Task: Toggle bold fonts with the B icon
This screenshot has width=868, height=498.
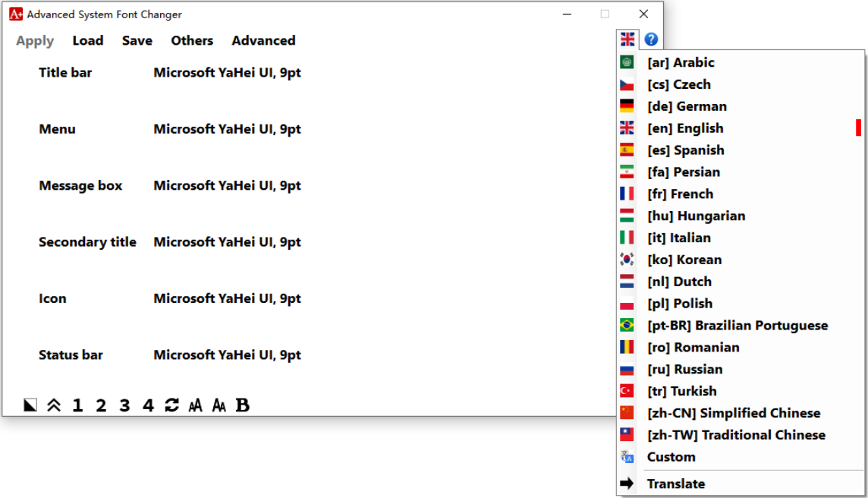Action: [x=242, y=405]
